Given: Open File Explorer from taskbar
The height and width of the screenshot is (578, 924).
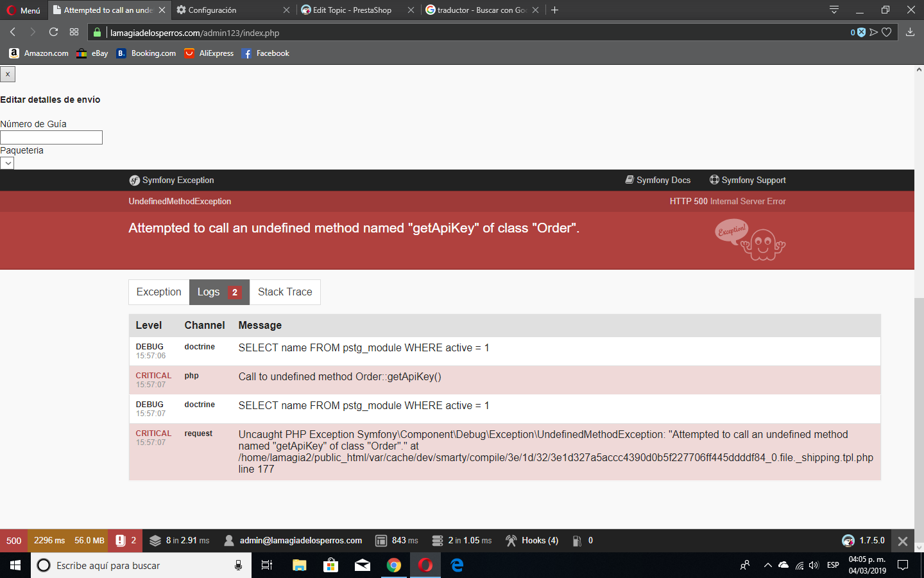Looking at the screenshot, I should [x=300, y=565].
